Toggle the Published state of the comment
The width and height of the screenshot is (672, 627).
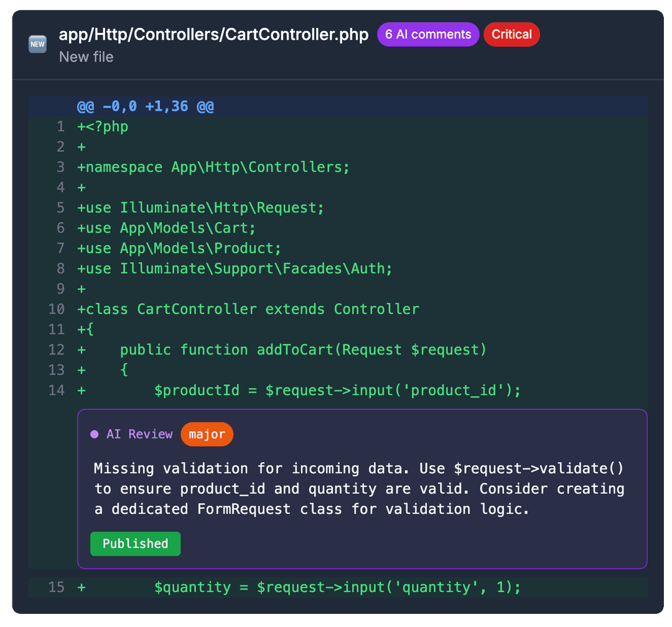(135, 543)
